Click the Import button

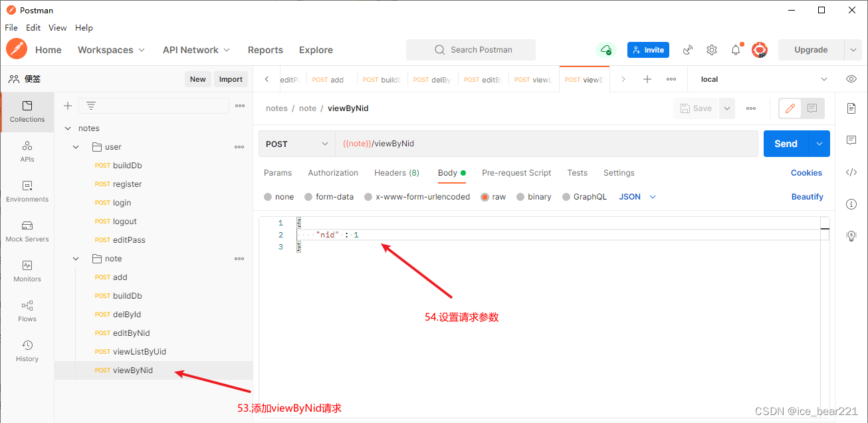(x=231, y=79)
